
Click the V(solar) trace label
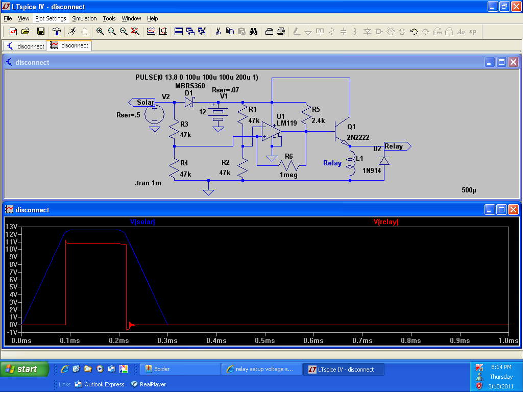point(142,222)
